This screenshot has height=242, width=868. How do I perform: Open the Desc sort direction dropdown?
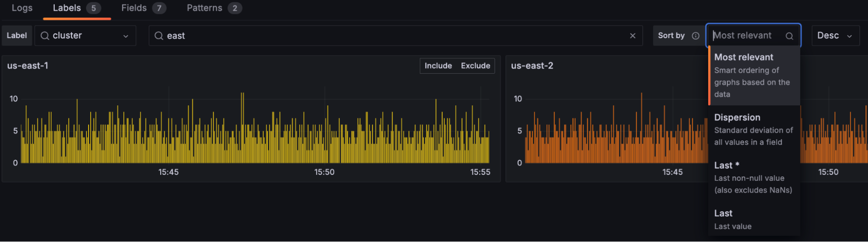click(x=835, y=36)
